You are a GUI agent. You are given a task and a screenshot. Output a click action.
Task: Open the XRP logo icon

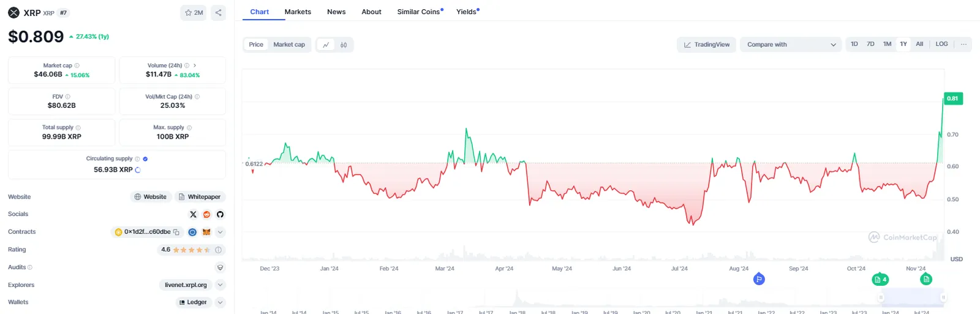pos(13,13)
